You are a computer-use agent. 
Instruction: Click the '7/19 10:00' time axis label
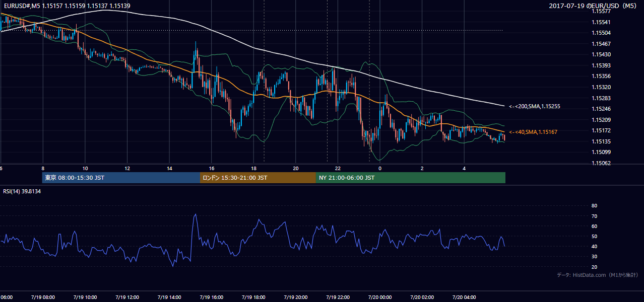point(85,297)
